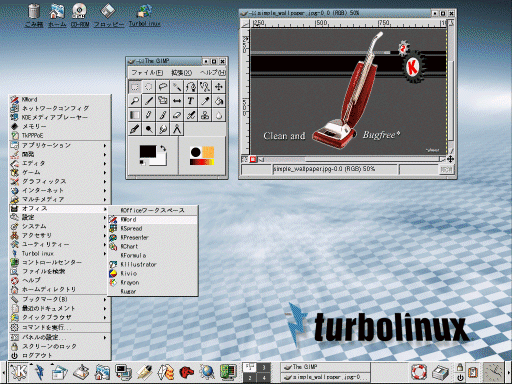Expand the エディタ submenu
This screenshot has height=384, width=512.
coord(60,163)
